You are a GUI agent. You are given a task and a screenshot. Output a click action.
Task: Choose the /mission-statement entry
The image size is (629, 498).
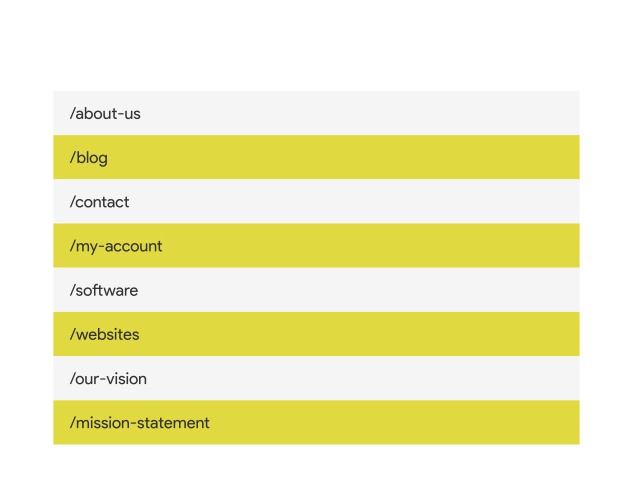tap(316, 422)
